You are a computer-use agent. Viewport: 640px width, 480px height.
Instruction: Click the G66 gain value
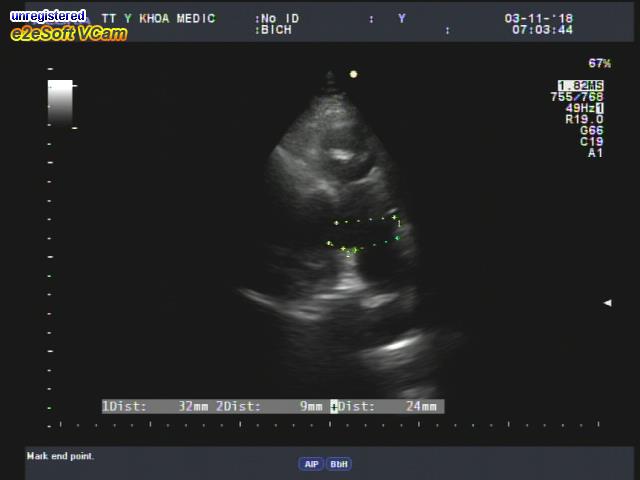click(x=591, y=130)
